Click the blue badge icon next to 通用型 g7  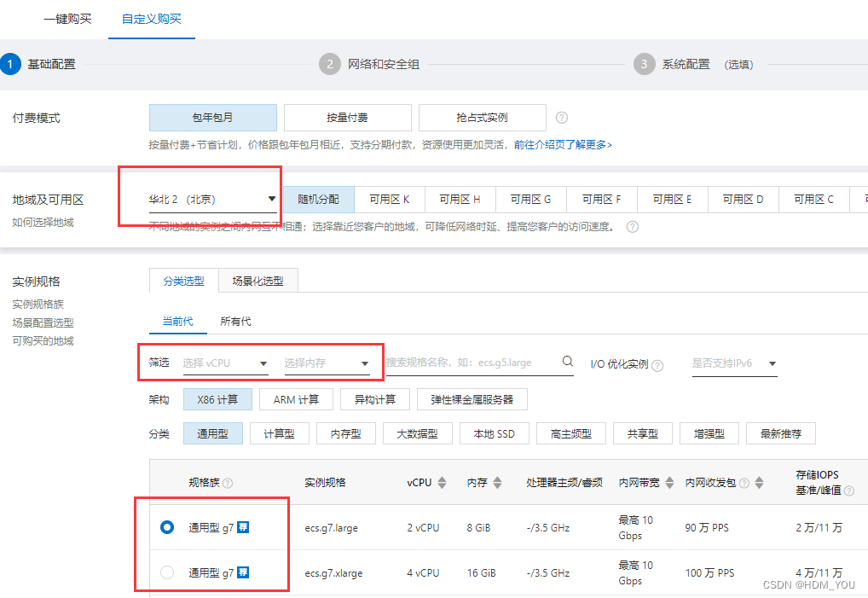pos(243,527)
